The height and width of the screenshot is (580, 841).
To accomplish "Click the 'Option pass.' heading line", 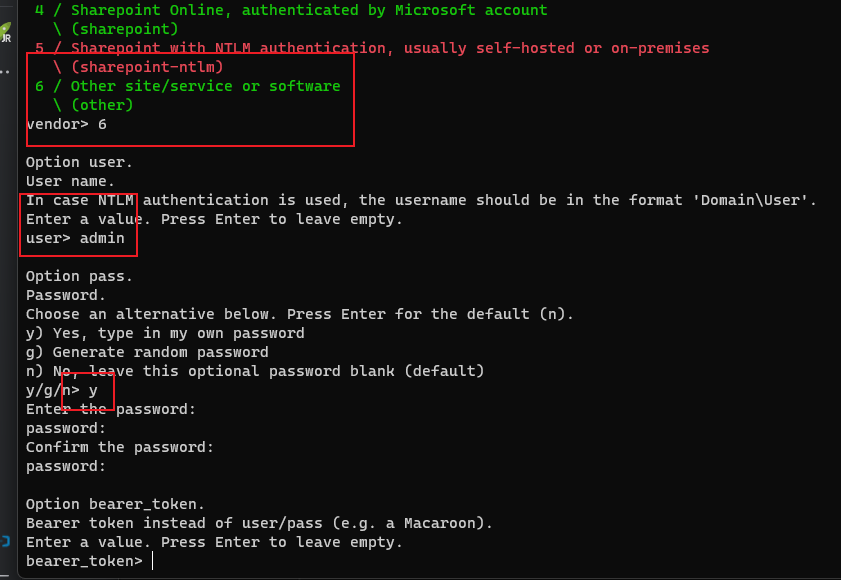I will 79,276.
